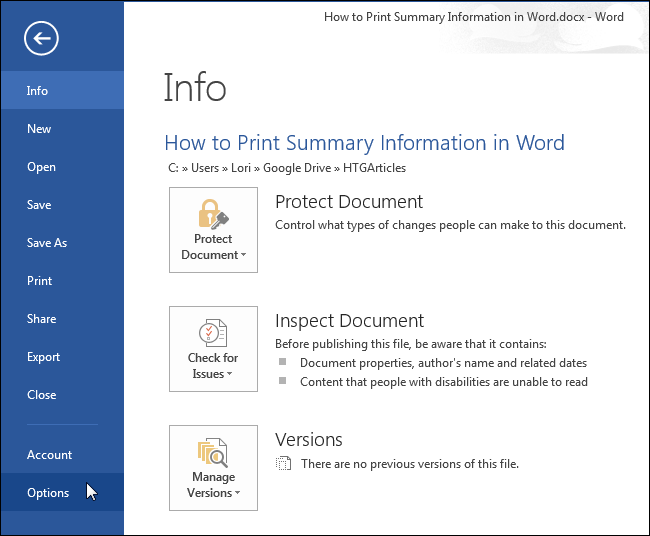Open Word Options from the sidebar
The height and width of the screenshot is (536, 650).
click(62, 492)
